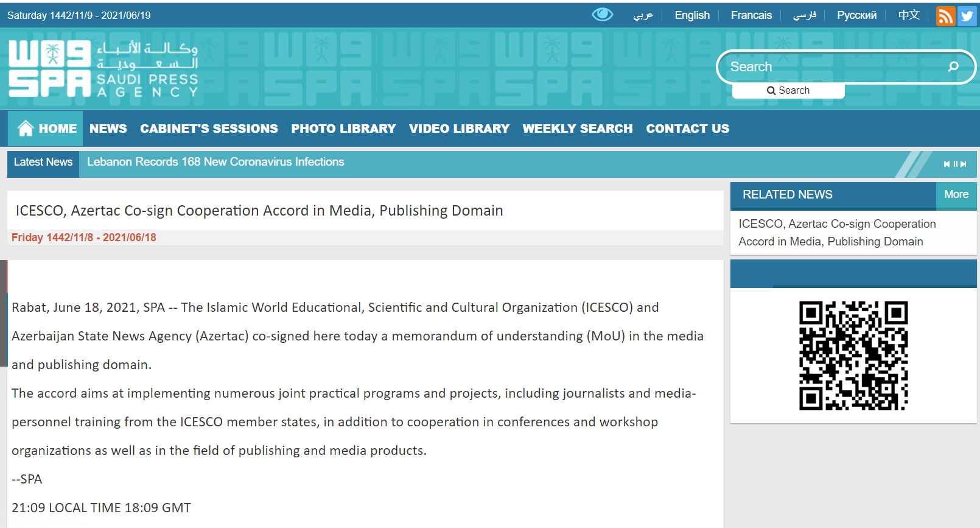
Task: Open WEEKLY SEARCH menu item
Action: pyautogui.click(x=578, y=128)
